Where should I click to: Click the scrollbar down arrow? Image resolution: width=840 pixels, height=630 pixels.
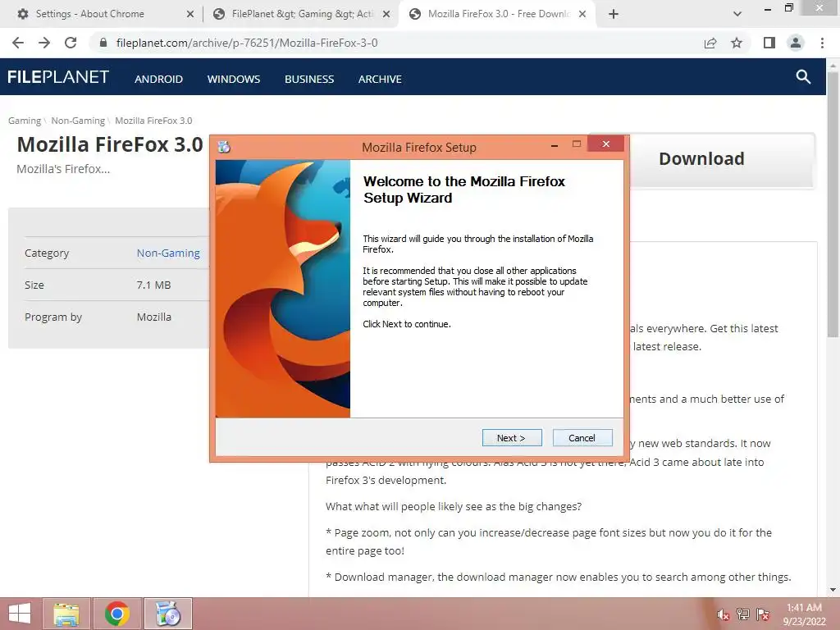833,590
